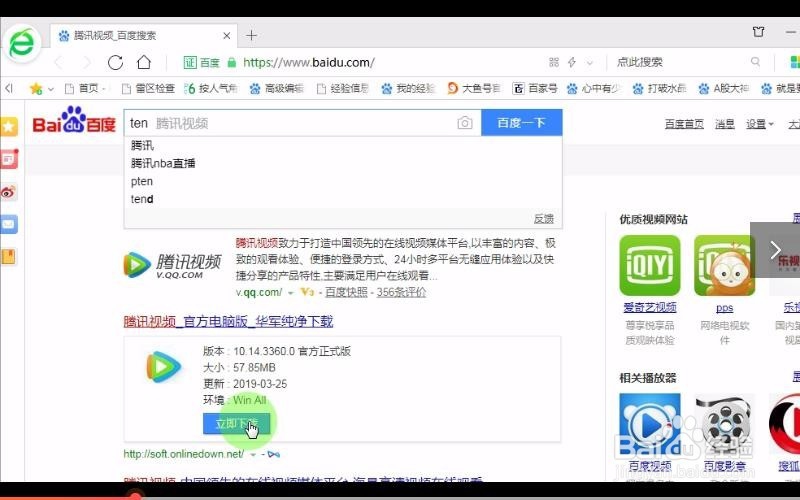Click the 百度一下 search button

(521, 123)
